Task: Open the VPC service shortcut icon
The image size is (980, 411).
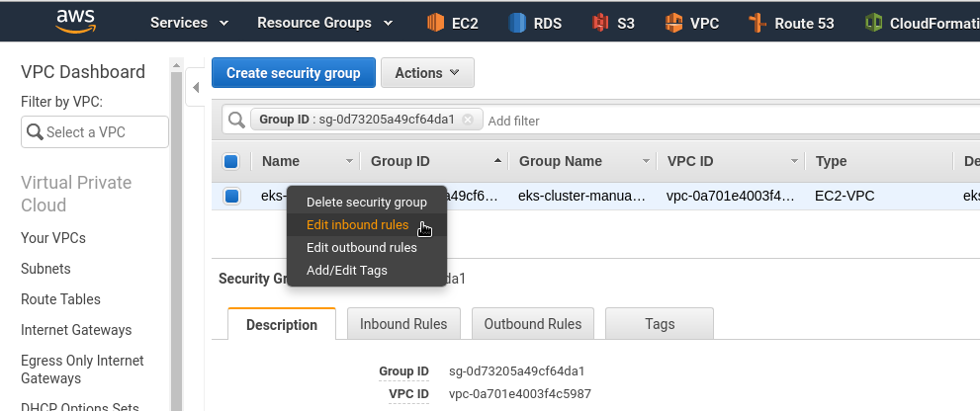Action: tap(673, 23)
